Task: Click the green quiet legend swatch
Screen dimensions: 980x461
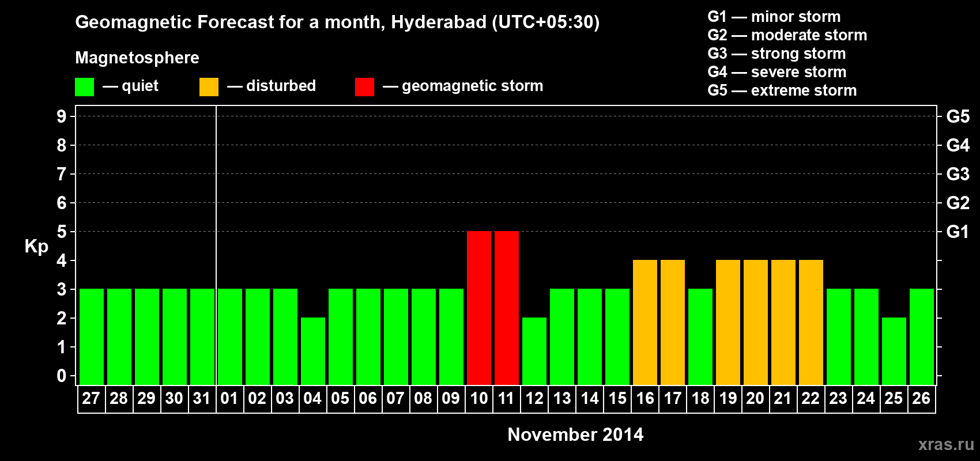Action: point(84,87)
